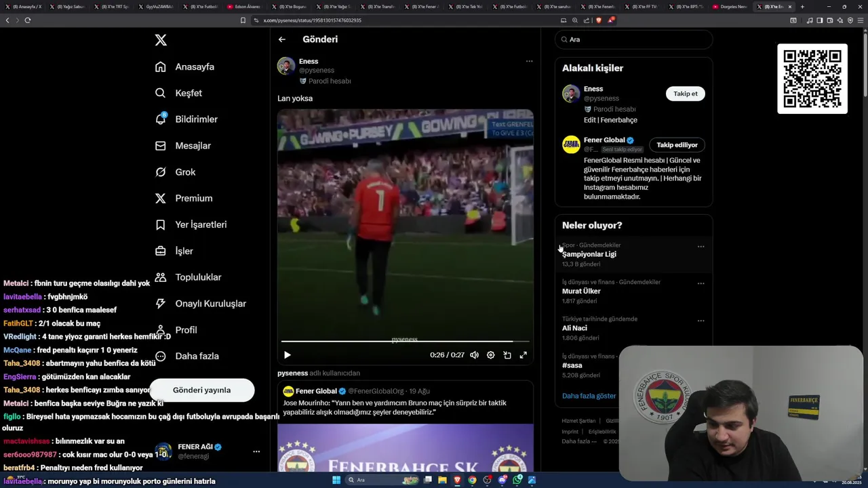Screen dimensions: 868x488
Task: Switch to Edson Álvarez tab
Action: point(244,7)
